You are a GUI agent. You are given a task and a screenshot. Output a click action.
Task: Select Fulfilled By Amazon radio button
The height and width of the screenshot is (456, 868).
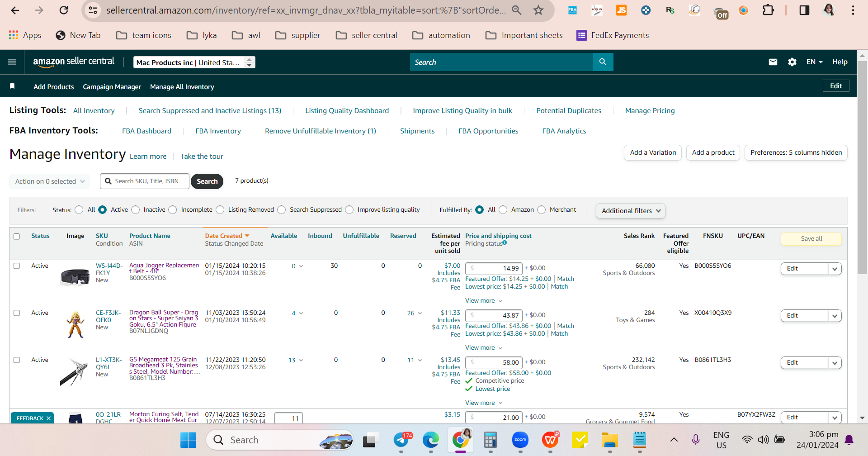click(503, 210)
